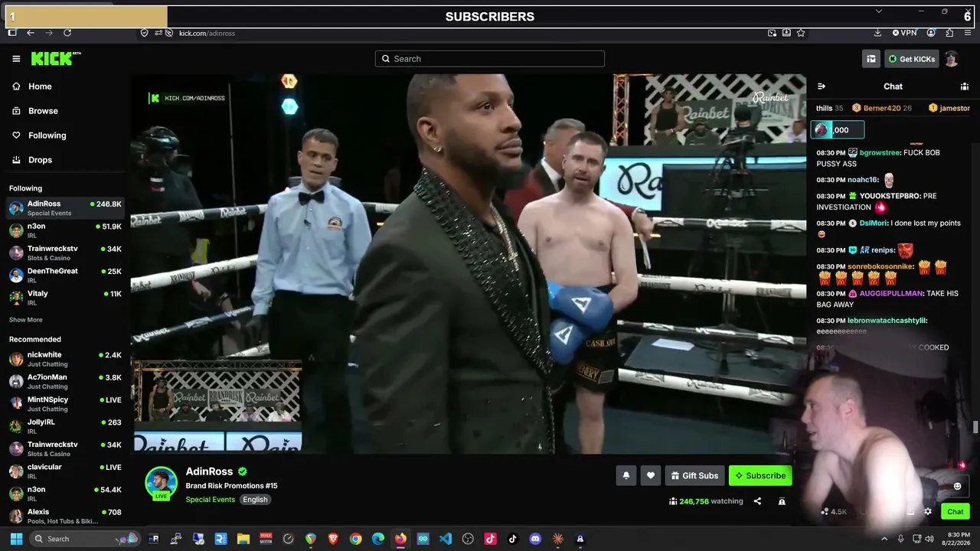Click the browser back arrow
980x551 pixels.
(31, 33)
